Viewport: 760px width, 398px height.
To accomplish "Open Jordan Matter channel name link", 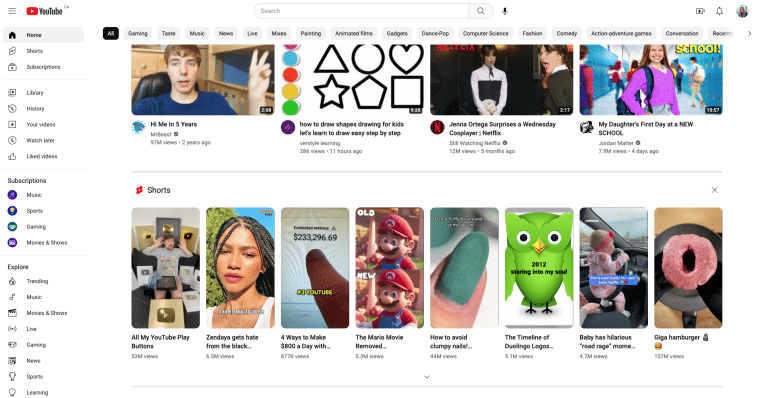I will coord(616,143).
